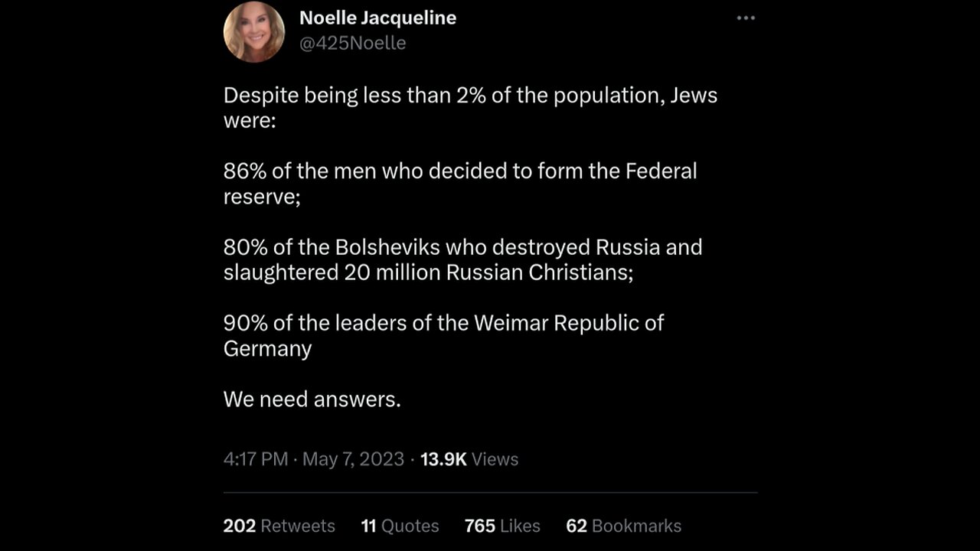Open the 11 Quotes list
The image size is (980, 551).
click(x=400, y=526)
